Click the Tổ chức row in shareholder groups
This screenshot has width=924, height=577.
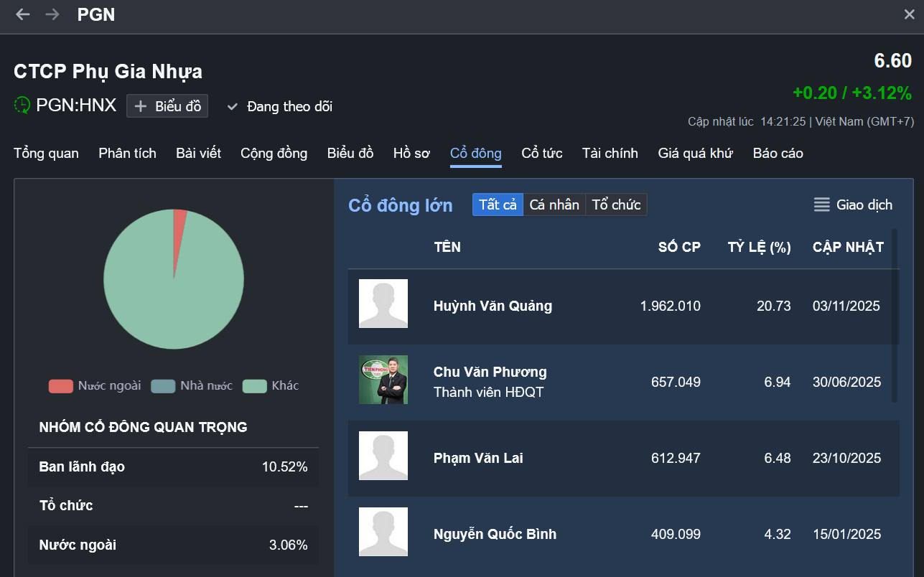[x=173, y=505]
